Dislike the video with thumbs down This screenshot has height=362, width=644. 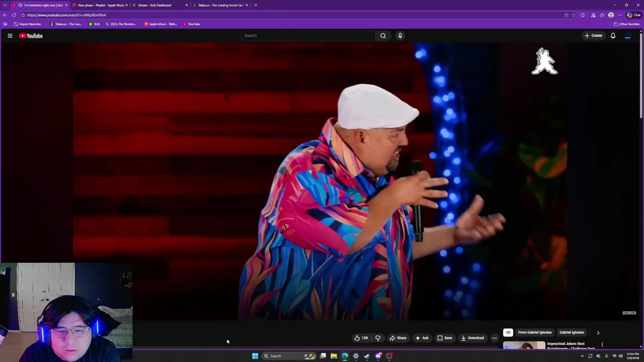click(x=378, y=338)
